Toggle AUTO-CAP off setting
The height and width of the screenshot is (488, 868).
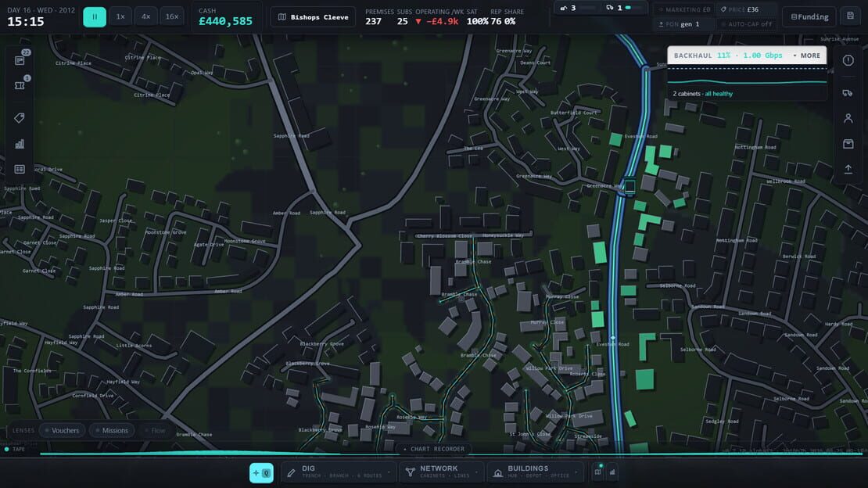click(746, 24)
